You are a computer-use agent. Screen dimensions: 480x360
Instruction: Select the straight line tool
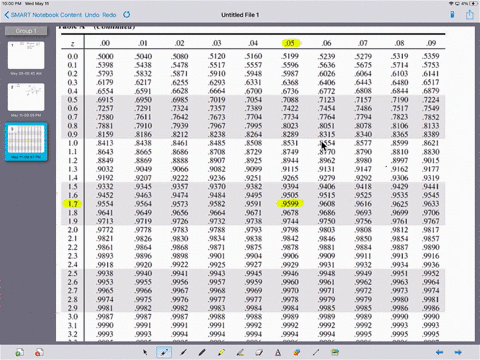[x=316, y=352]
